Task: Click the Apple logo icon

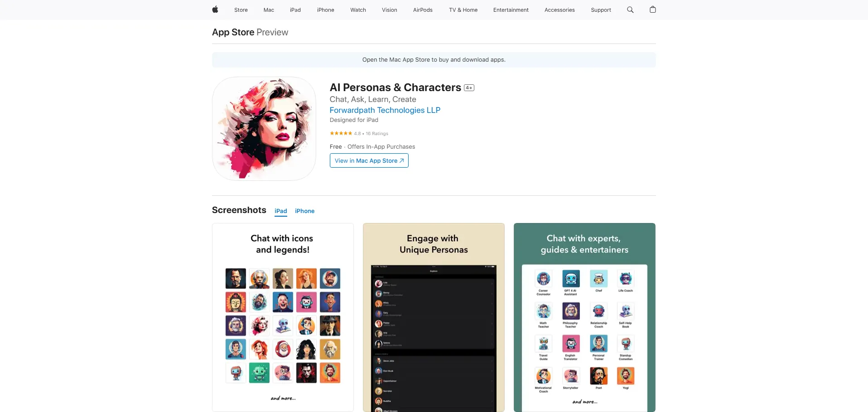Action: 215,10
